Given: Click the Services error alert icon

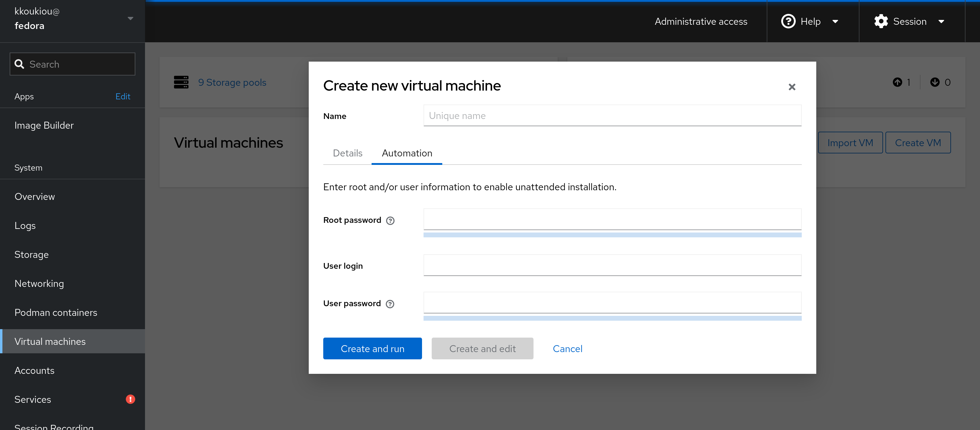Looking at the screenshot, I should click(130, 399).
